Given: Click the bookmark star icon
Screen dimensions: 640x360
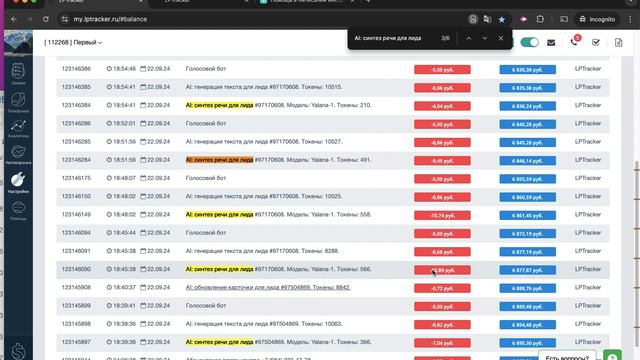Looking at the screenshot, I should point(502,19).
